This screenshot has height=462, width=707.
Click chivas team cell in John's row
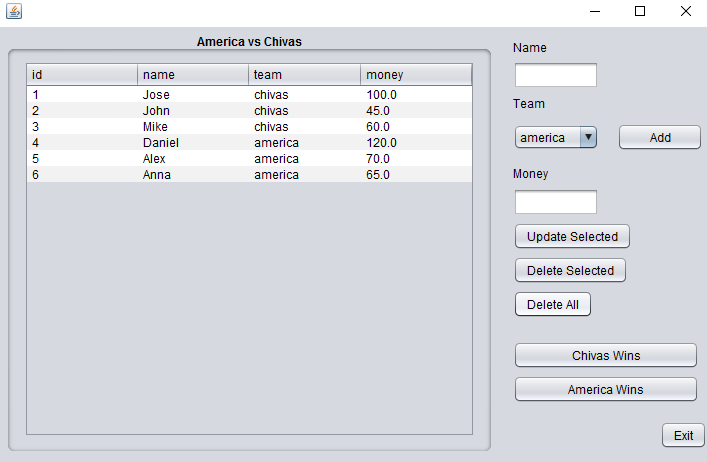point(304,110)
